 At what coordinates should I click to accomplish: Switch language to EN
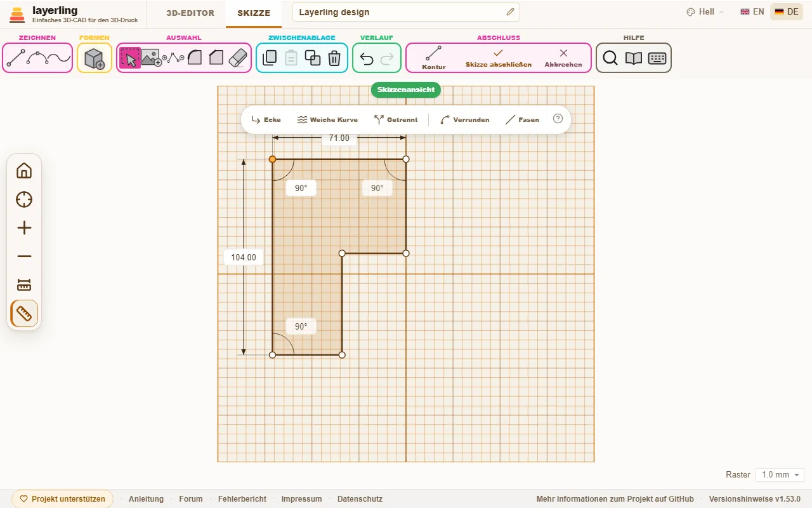click(752, 11)
